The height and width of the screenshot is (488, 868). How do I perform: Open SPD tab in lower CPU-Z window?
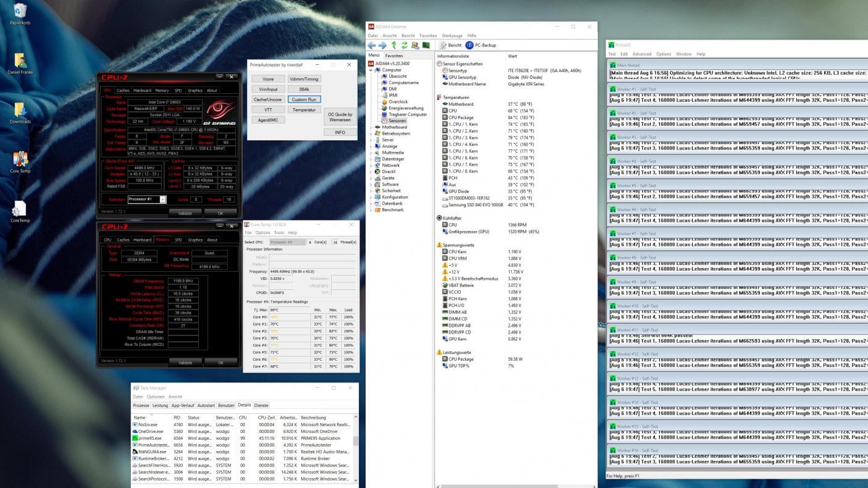[x=178, y=240]
